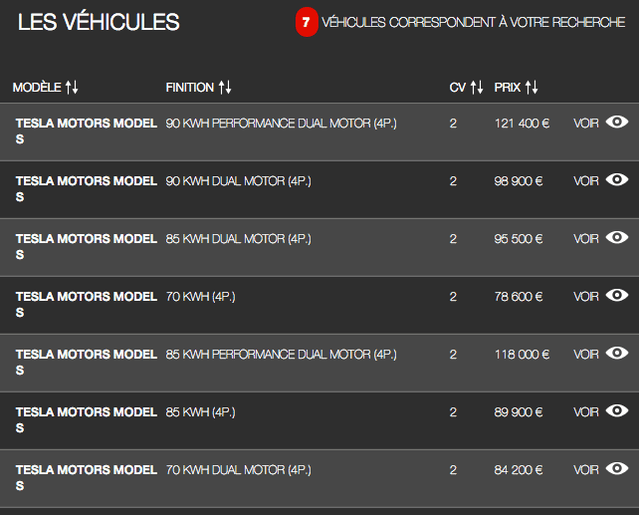Sort vehicles by Finition arrows
Image resolution: width=640 pixels, height=515 pixels.
225,88
